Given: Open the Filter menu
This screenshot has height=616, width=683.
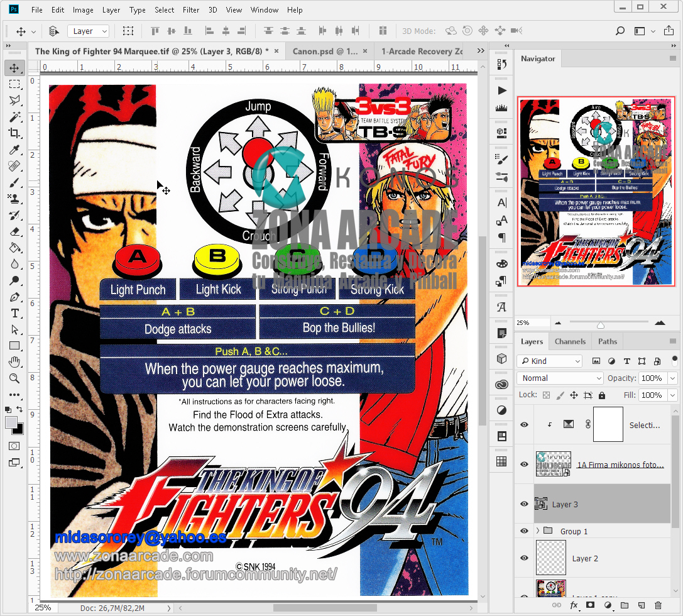Looking at the screenshot, I should (190, 9).
